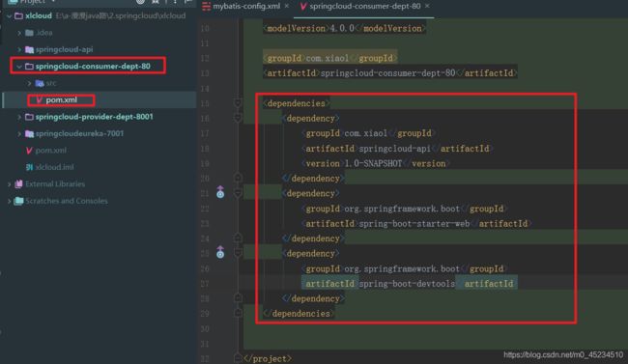Select the springcloud-consumer-dept-80 folder icon
This screenshot has width=628, height=364.
(x=29, y=67)
